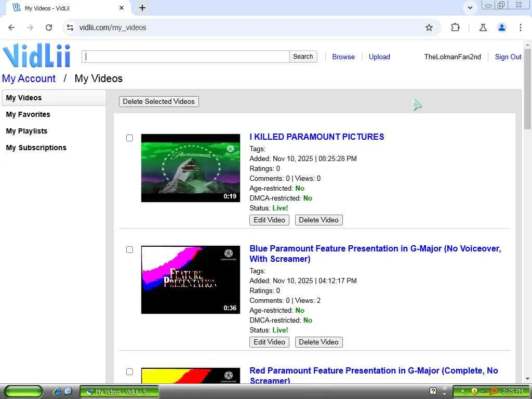Click the Browse navigation link
This screenshot has width=532, height=399.
pos(343,57)
